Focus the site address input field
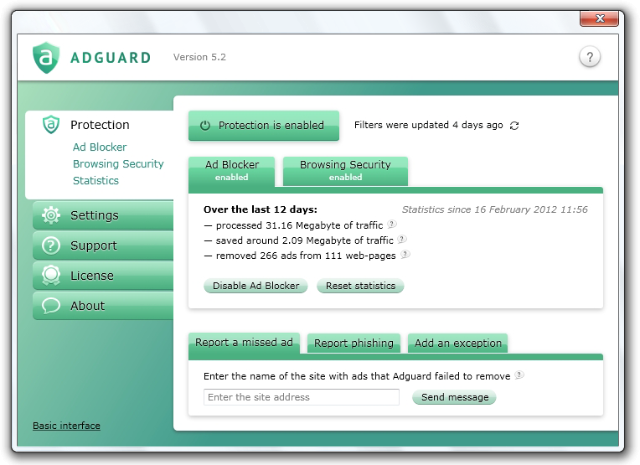 302,397
